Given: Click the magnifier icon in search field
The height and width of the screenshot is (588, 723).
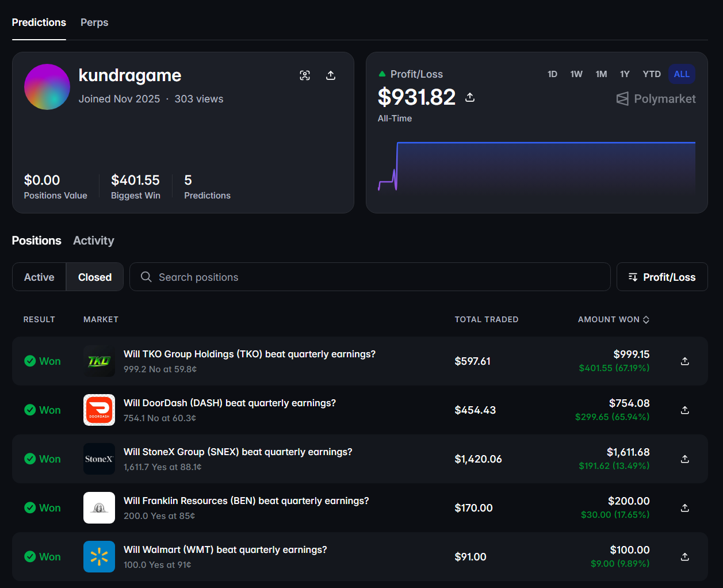Looking at the screenshot, I should click(146, 277).
